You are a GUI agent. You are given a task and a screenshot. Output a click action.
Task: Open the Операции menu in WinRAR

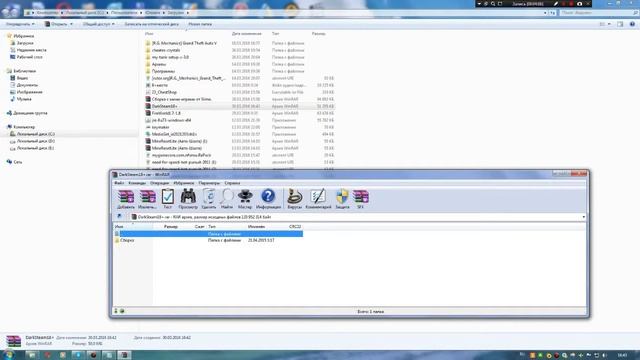(159, 183)
